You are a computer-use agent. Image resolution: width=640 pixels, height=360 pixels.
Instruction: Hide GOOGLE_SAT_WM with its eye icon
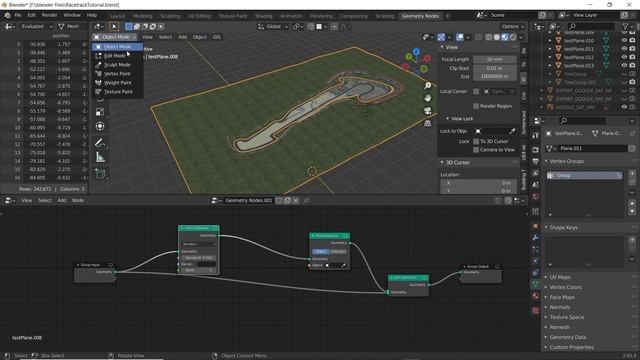(x=624, y=107)
